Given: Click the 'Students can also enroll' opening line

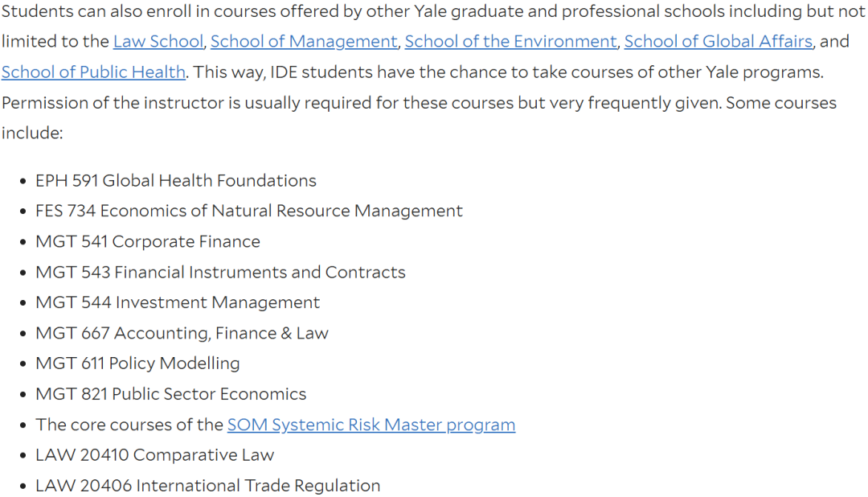Looking at the screenshot, I should tap(433, 11).
